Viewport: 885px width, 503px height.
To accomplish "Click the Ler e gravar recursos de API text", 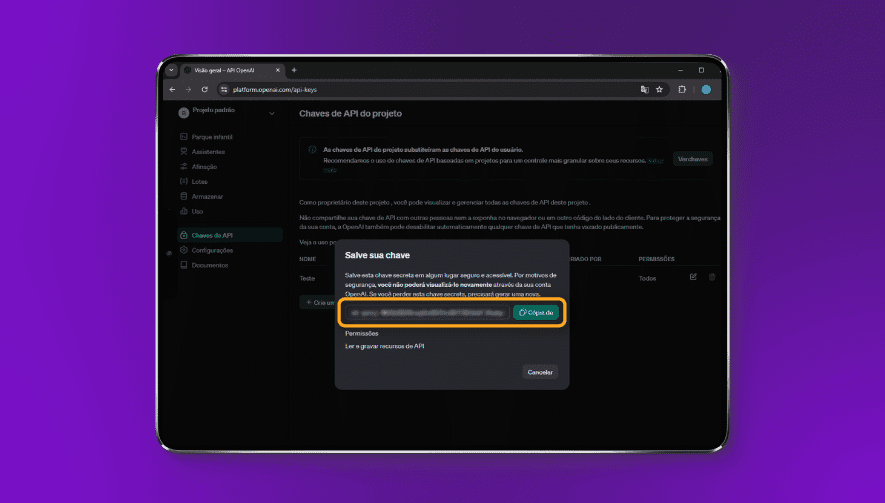I will tap(384, 346).
